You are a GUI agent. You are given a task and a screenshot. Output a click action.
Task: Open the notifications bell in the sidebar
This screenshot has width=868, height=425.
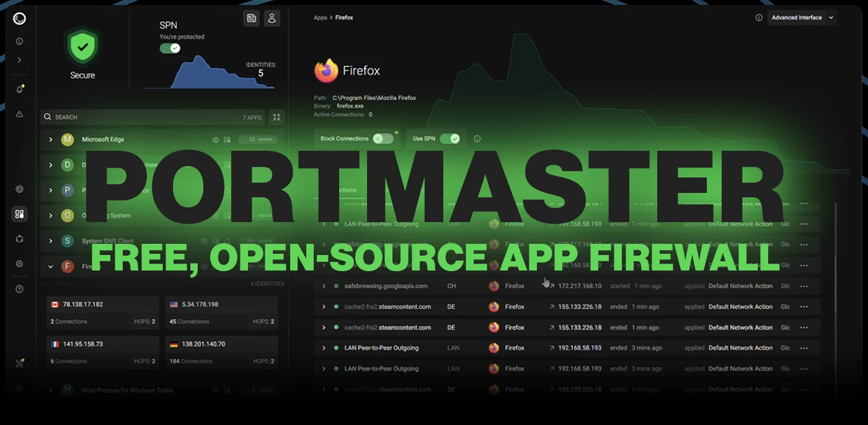pos(19,89)
